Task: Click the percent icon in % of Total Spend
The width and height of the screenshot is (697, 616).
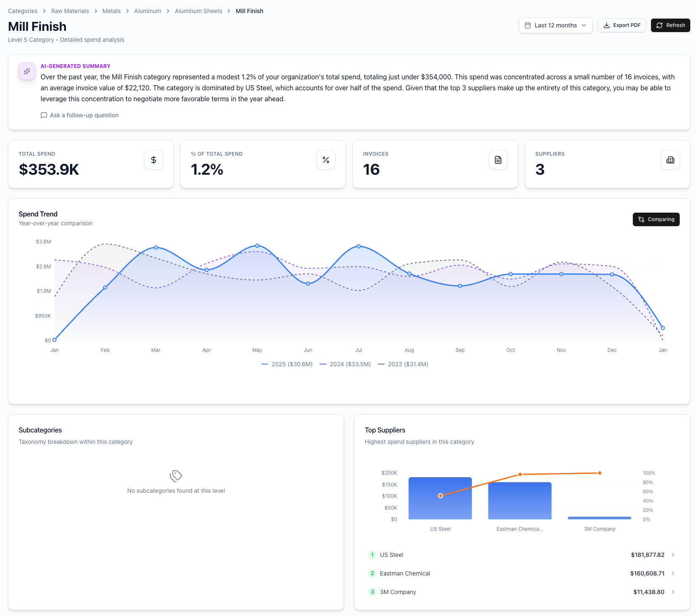Action: click(x=325, y=160)
